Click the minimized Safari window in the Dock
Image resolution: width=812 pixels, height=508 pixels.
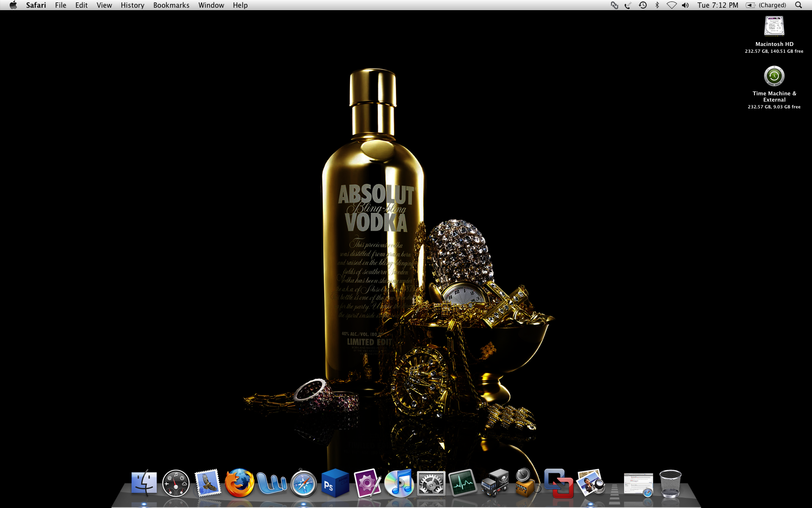638,484
